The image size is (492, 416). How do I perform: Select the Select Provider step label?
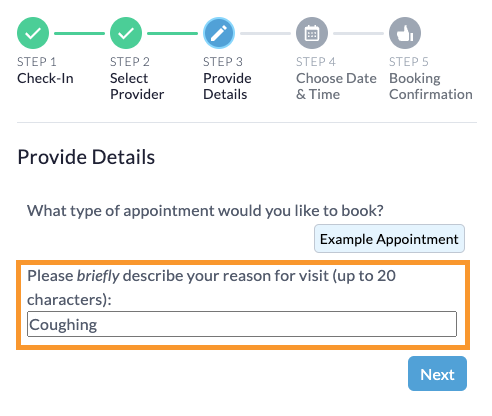coord(137,86)
